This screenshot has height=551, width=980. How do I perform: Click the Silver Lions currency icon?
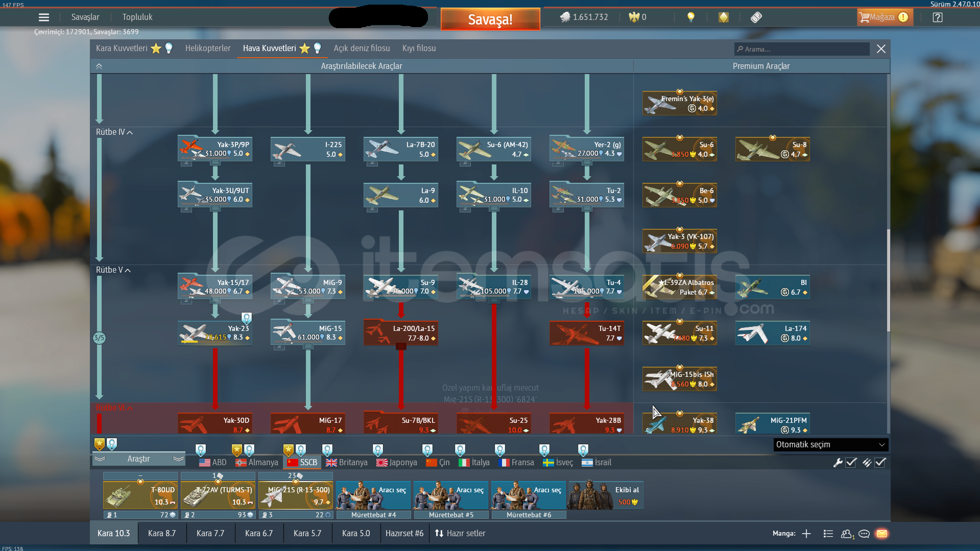(565, 17)
